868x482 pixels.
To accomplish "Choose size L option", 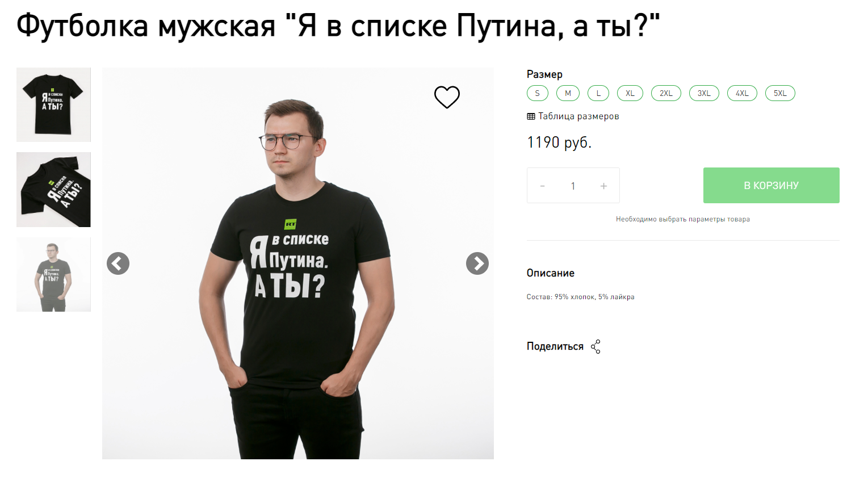I will coord(598,93).
